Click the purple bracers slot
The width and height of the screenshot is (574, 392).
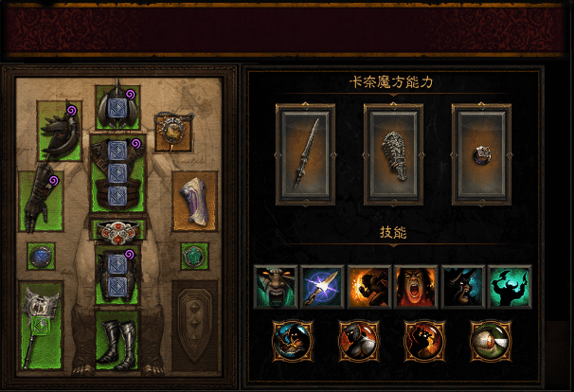[x=194, y=201]
